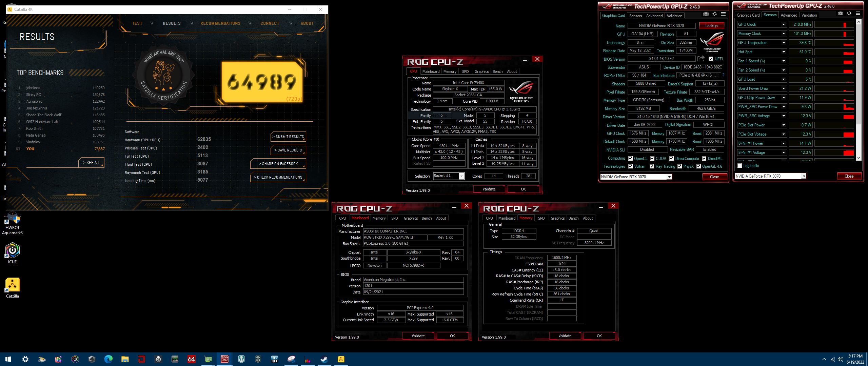The height and width of the screenshot is (366, 868).
Task: Click Lookup button in GPU-Z
Action: click(711, 26)
